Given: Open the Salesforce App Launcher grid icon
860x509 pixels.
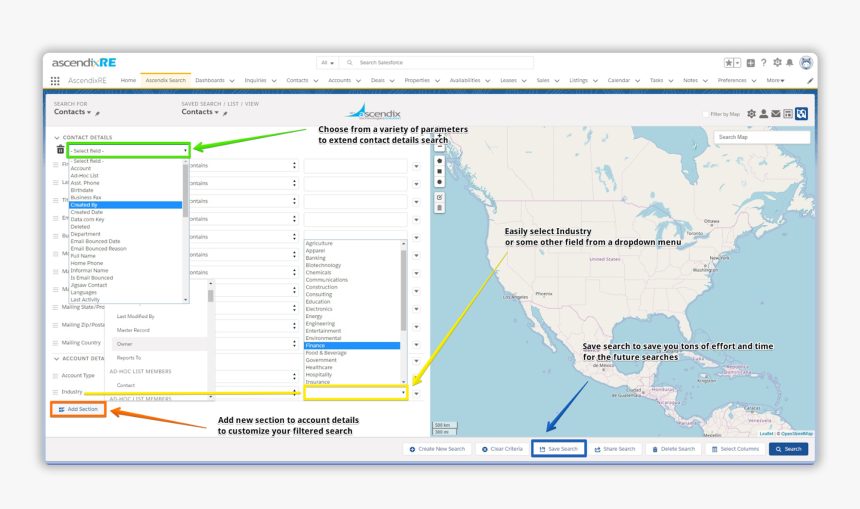Looking at the screenshot, I should pyautogui.click(x=55, y=81).
